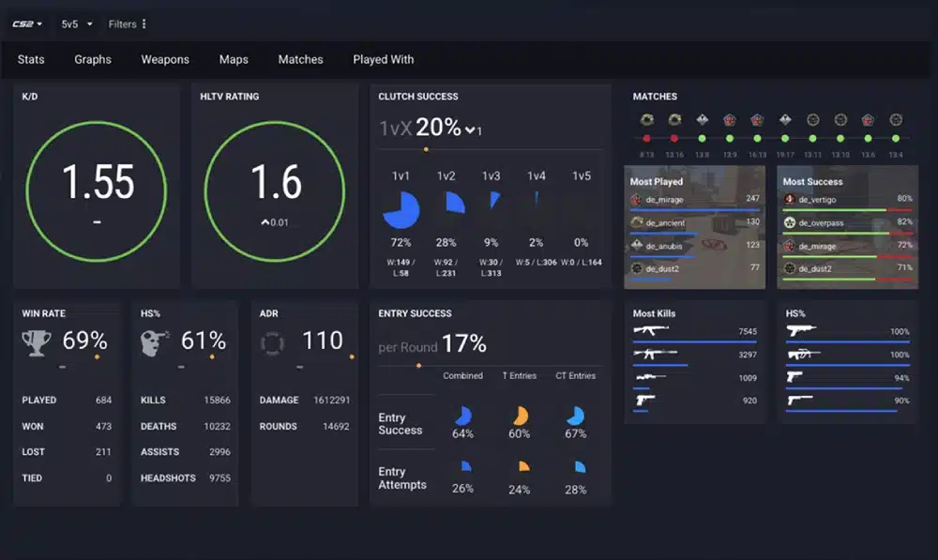Click the trophy icon in Win Rate
Image resolution: width=938 pixels, height=560 pixels.
tap(37, 342)
